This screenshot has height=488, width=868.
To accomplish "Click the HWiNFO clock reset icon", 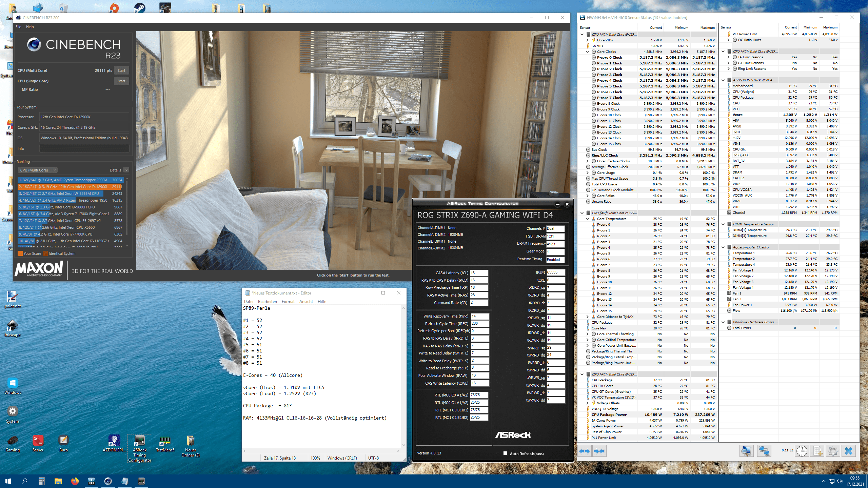I will coord(802,451).
